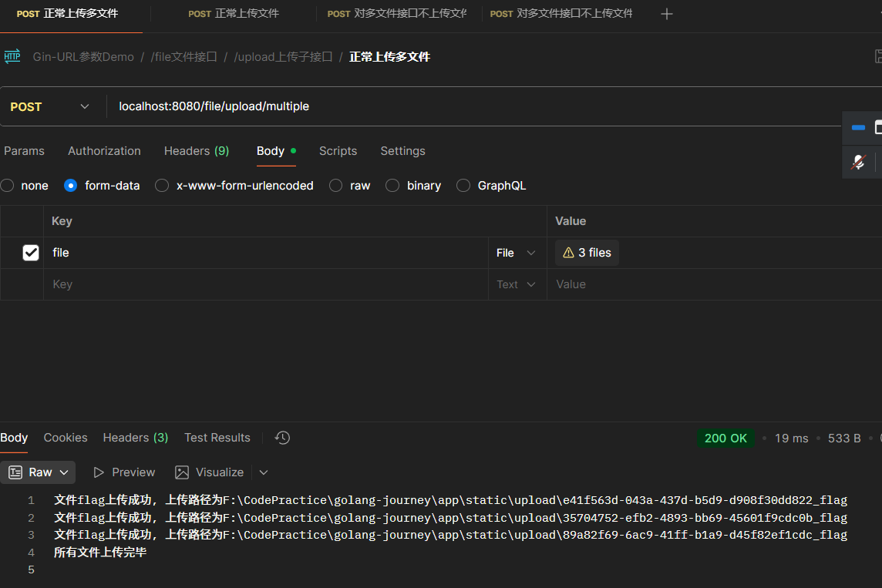
Task: Open the POST method dropdown
Action: pyautogui.click(x=51, y=106)
